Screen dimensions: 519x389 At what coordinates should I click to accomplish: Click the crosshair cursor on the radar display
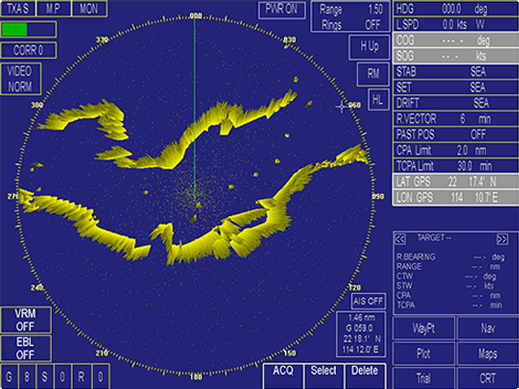[341, 107]
